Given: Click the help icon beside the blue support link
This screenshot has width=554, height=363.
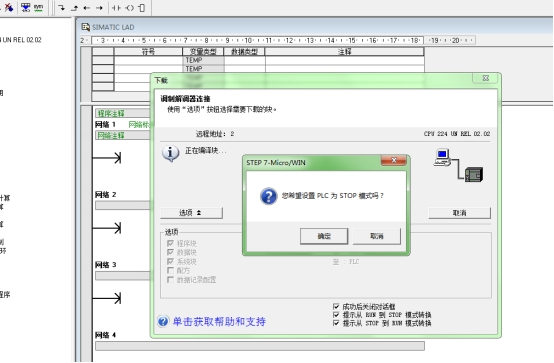Looking at the screenshot, I should pyautogui.click(x=163, y=321).
